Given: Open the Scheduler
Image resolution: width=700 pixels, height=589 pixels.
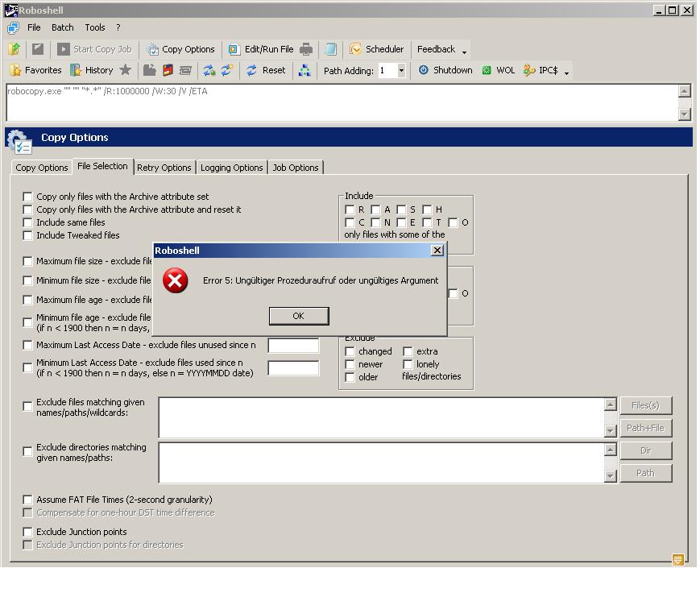Looking at the screenshot, I should 376,49.
